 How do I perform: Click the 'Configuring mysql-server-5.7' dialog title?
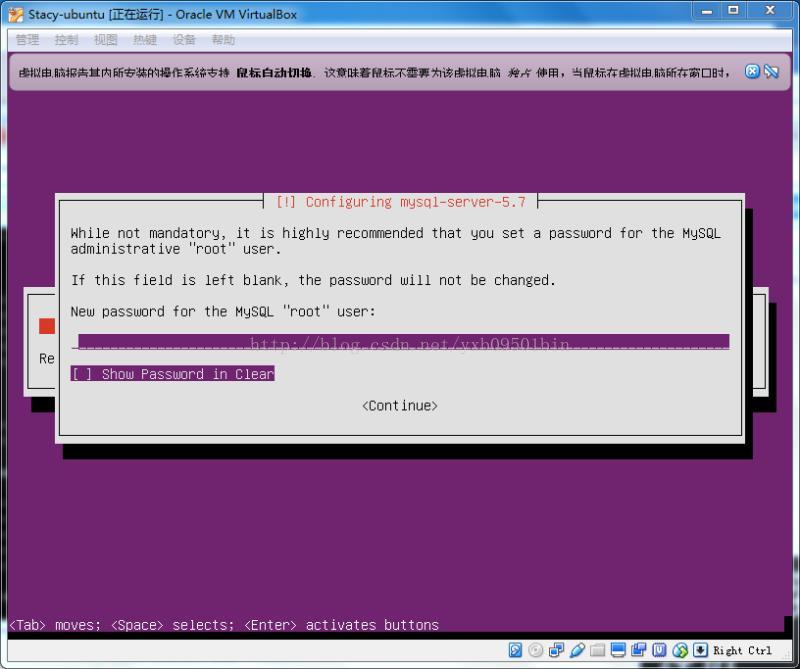[401, 202]
